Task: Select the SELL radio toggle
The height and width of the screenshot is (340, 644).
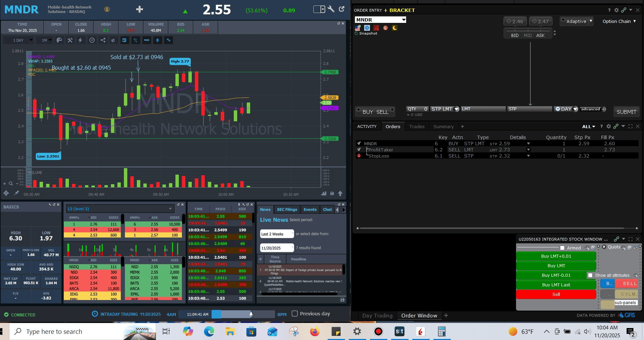Action: (392, 110)
